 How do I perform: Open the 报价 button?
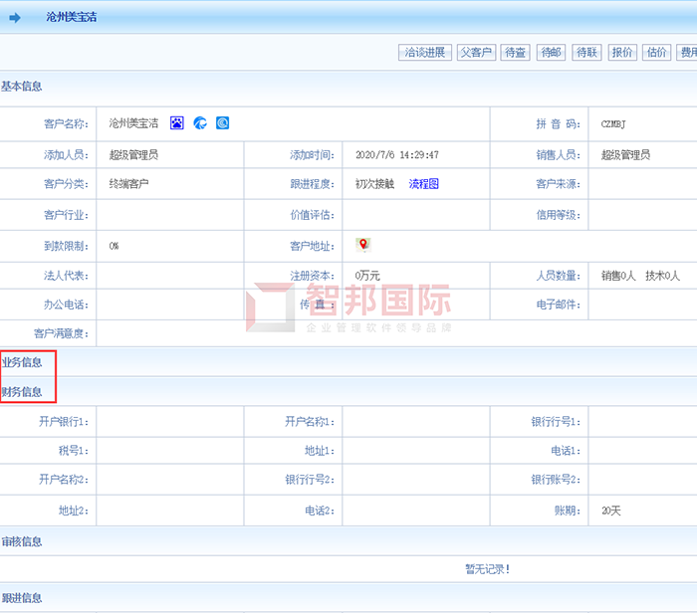[x=622, y=53]
